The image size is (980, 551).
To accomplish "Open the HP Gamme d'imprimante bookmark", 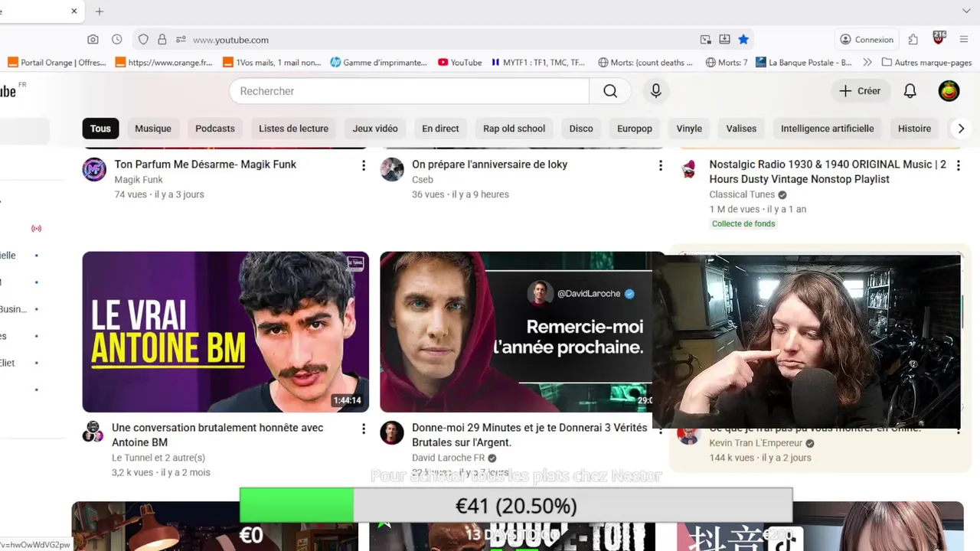I will point(379,63).
